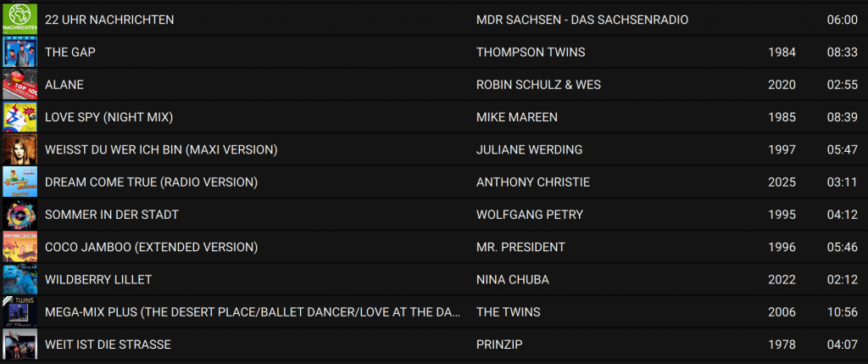
Task: Click Juliane Werding's album cover thumbnail
Action: pyautogui.click(x=19, y=149)
